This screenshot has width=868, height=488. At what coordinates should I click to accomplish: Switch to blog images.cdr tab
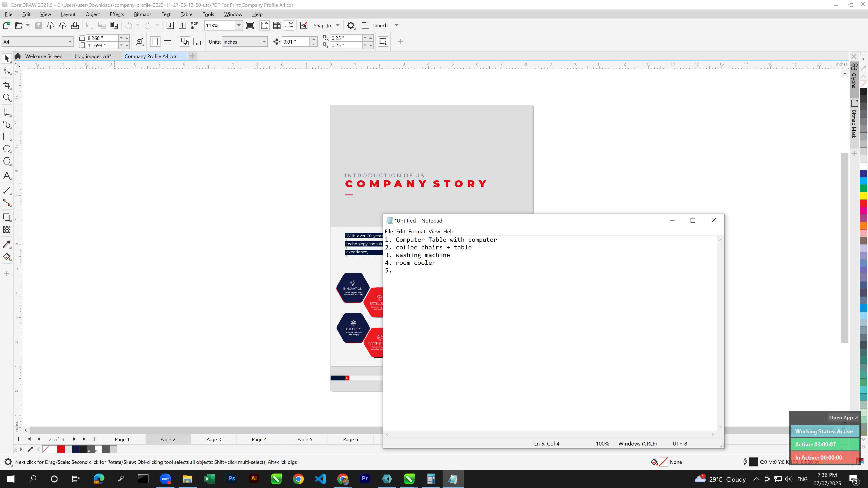pos(93,56)
